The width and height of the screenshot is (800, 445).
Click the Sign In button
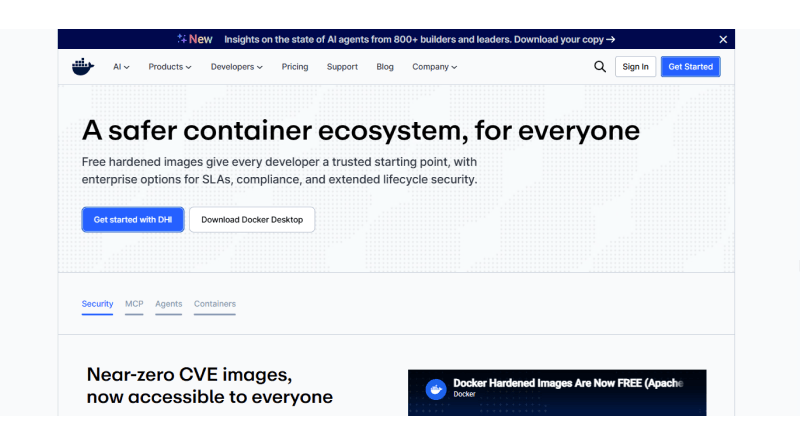635,67
